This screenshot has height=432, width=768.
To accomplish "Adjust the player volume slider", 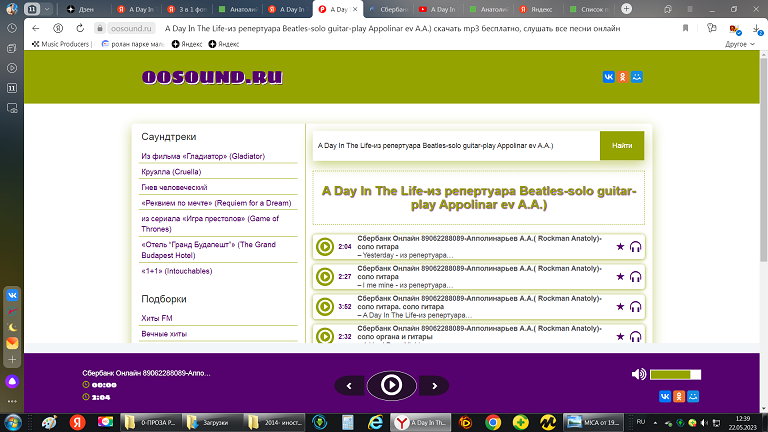I will (x=675, y=375).
